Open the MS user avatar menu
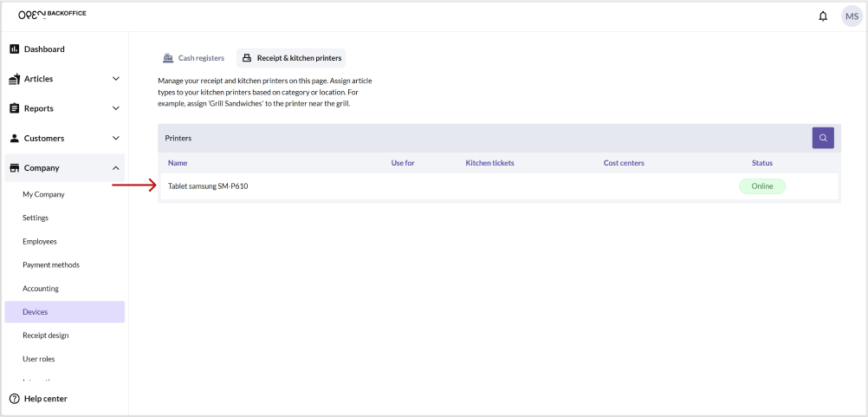Screen dimensions: 868x417 [x=852, y=16]
